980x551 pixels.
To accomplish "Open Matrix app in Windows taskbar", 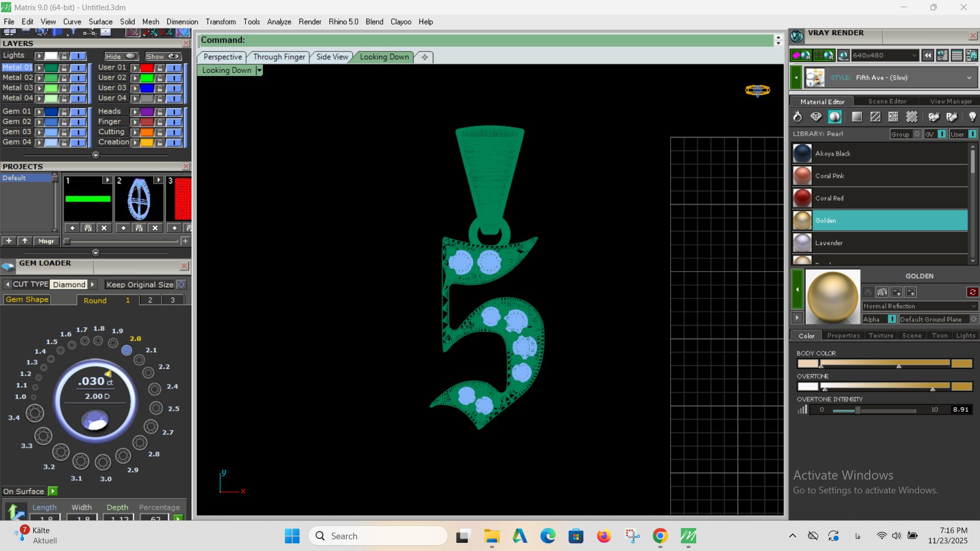I will [x=689, y=536].
